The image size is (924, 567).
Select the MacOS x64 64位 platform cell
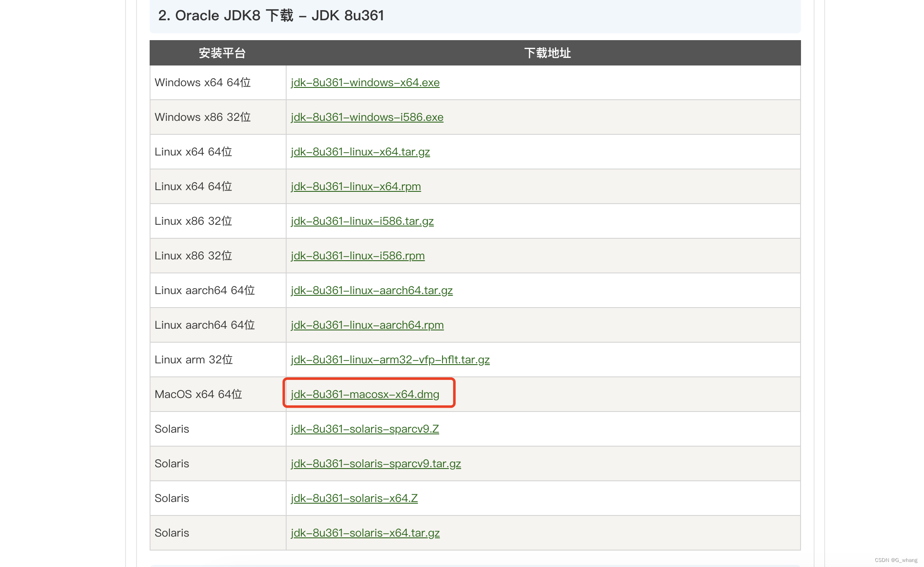(198, 394)
